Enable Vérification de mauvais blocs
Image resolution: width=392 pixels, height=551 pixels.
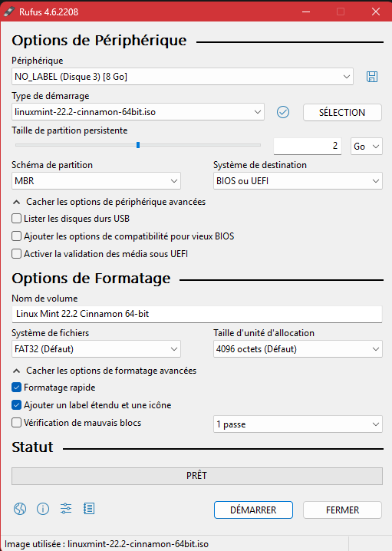[x=17, y=422]
